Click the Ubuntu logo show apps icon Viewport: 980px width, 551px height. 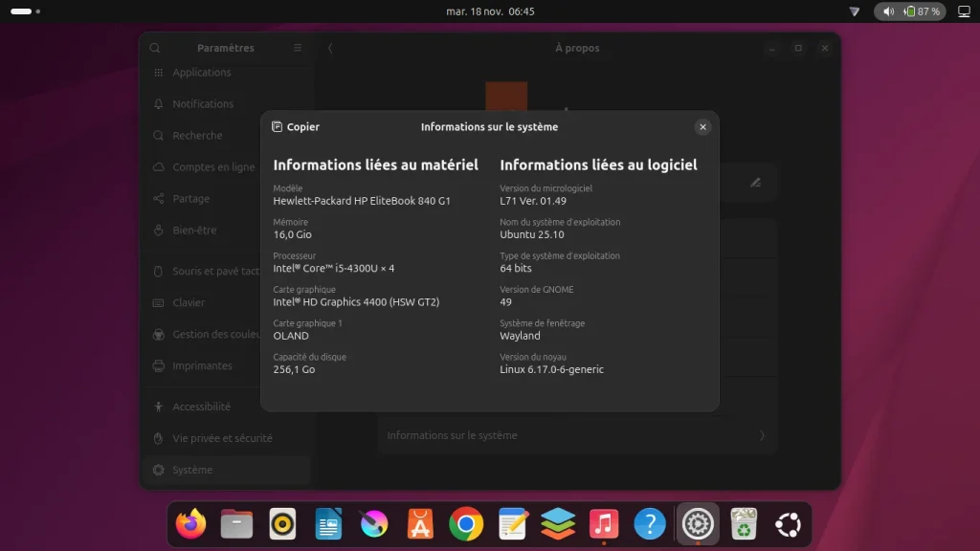pos(789,523)
